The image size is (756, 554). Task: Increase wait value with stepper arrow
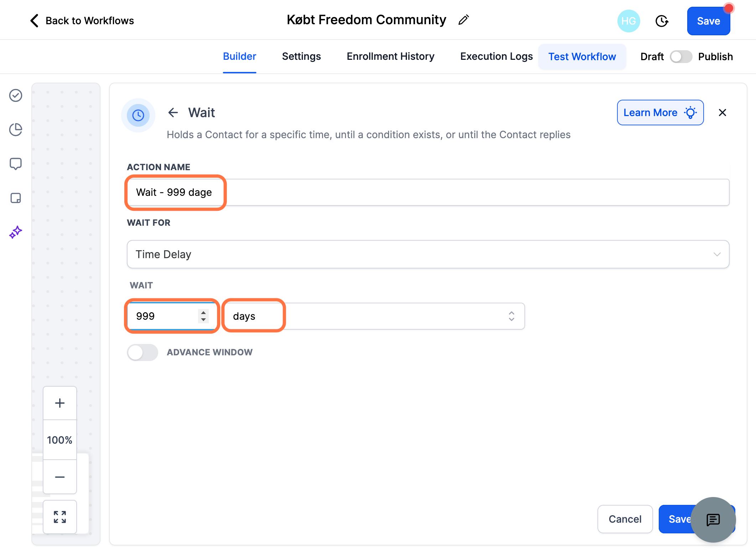pyautogui.click(x=203, y=312)
